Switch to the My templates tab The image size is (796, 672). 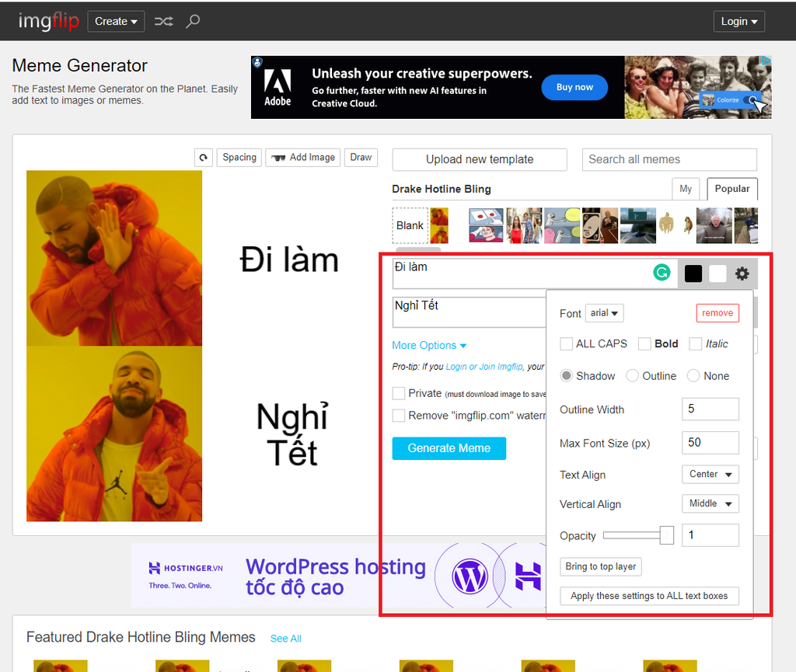click(x=686, y=188)
